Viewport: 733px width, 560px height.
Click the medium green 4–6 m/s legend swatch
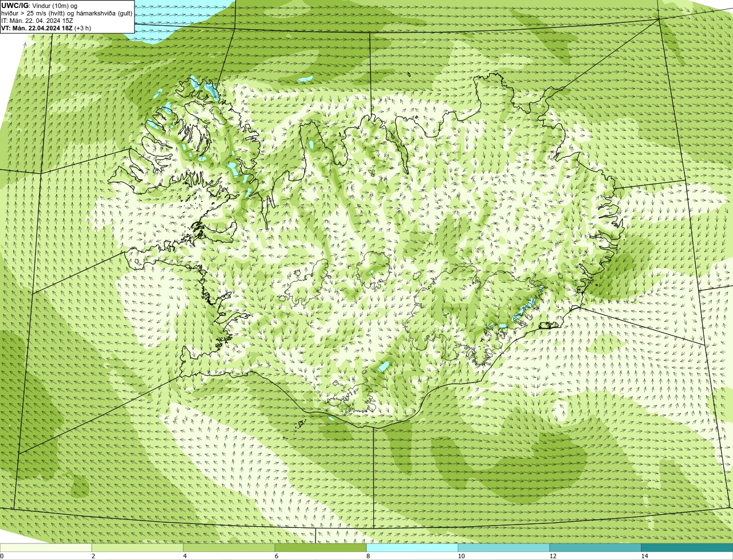229,547
